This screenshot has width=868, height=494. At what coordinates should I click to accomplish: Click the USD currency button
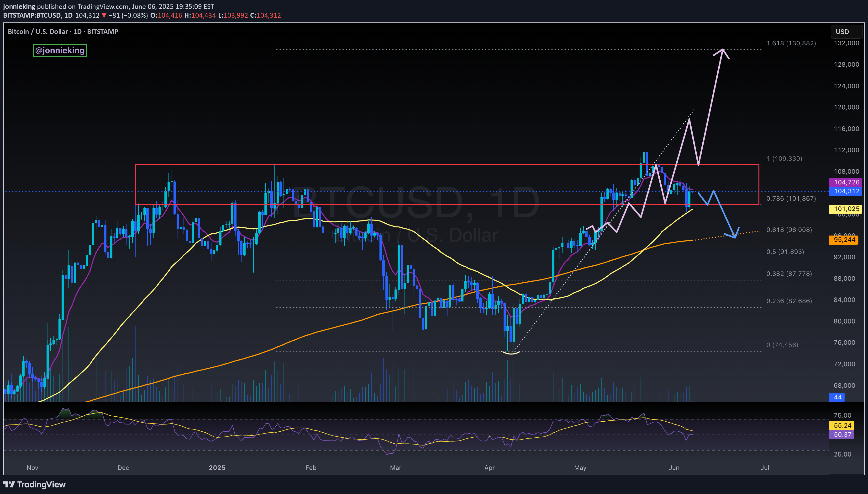(846, 32)
